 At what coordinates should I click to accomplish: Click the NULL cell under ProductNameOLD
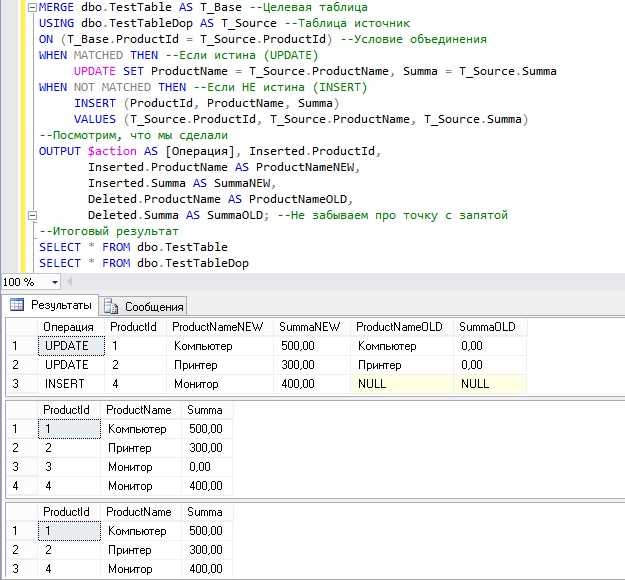(403, 384)
